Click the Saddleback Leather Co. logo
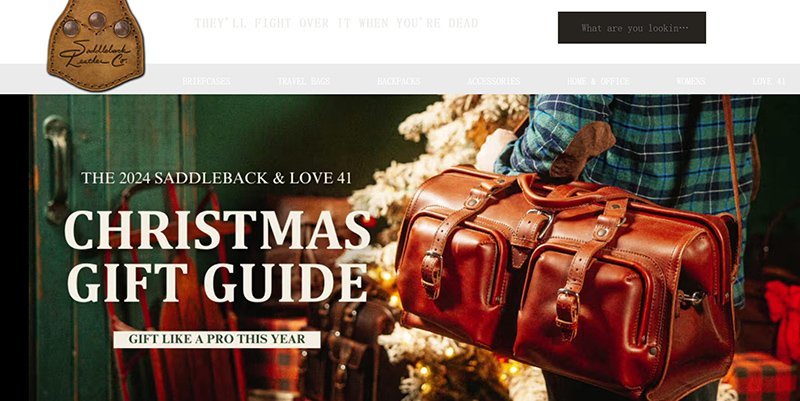Viewport: 800px width, 401px height. point(96,45)
